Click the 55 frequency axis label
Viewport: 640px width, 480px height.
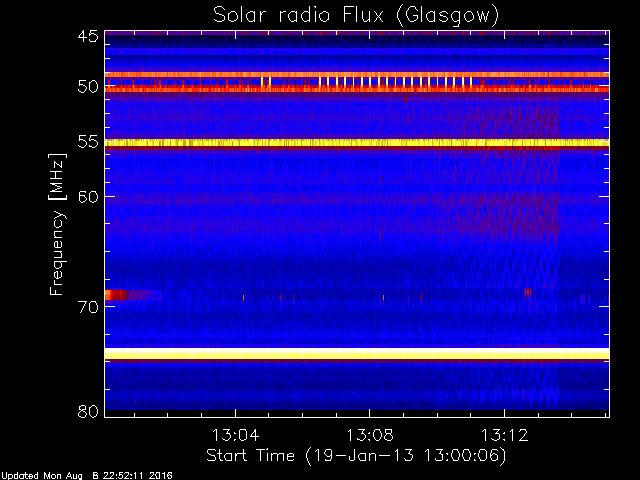tap(88, 142)
